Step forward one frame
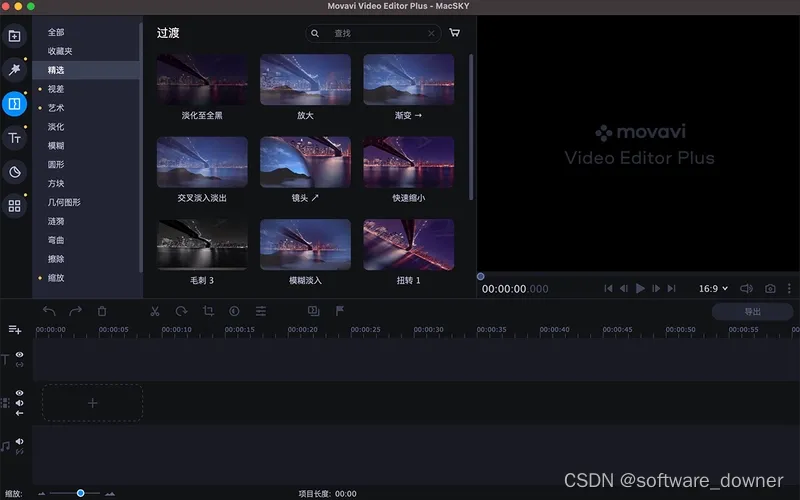The image size is (800, 500). coord(656,289)
